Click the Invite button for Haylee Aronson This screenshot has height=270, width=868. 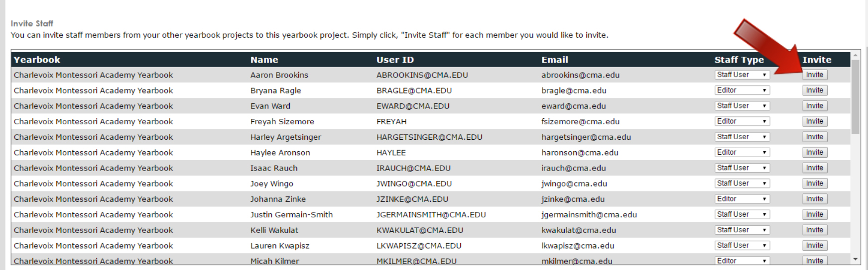(x=815, y=152)
